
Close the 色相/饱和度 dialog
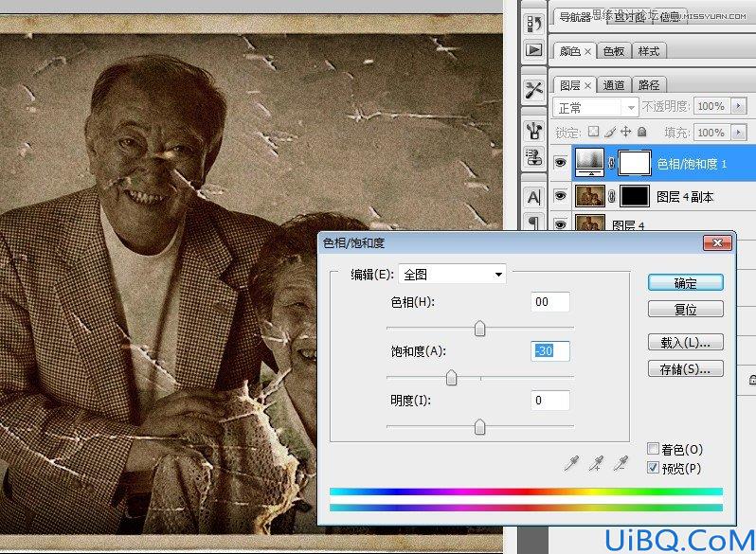click(717, 243)
